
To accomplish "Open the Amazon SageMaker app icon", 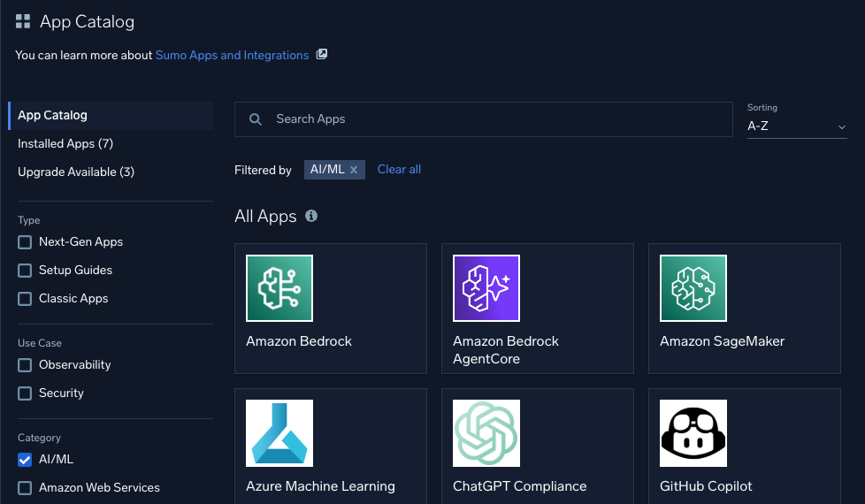I will click(x=693, y=288).
